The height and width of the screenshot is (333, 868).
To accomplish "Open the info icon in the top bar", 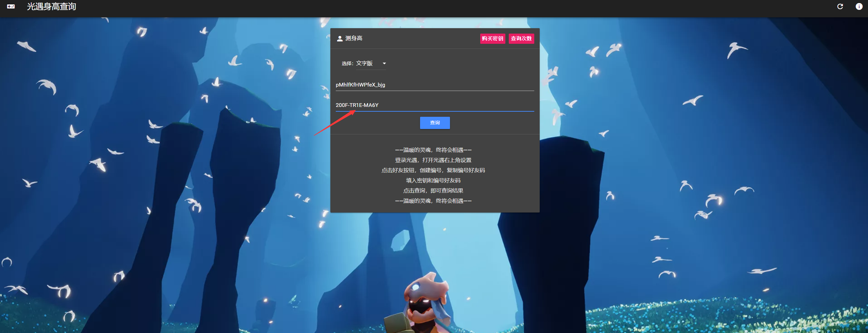I will click(x=859, y=6).
